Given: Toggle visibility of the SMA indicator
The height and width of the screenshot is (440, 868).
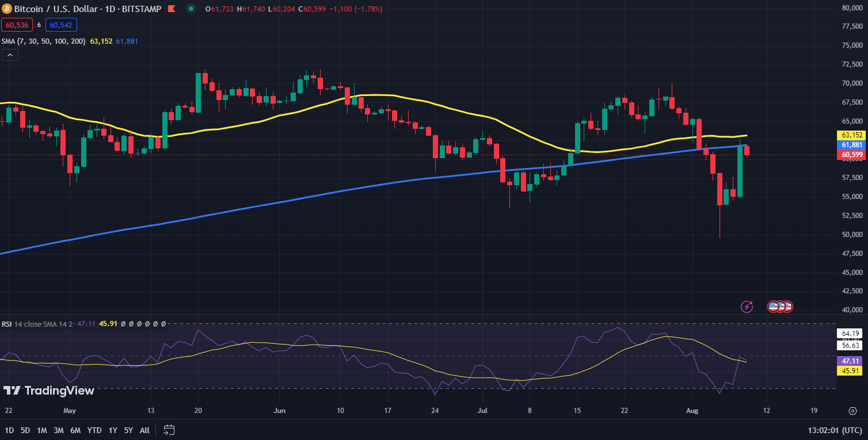Looking at the screenshot, I should 42,41.
